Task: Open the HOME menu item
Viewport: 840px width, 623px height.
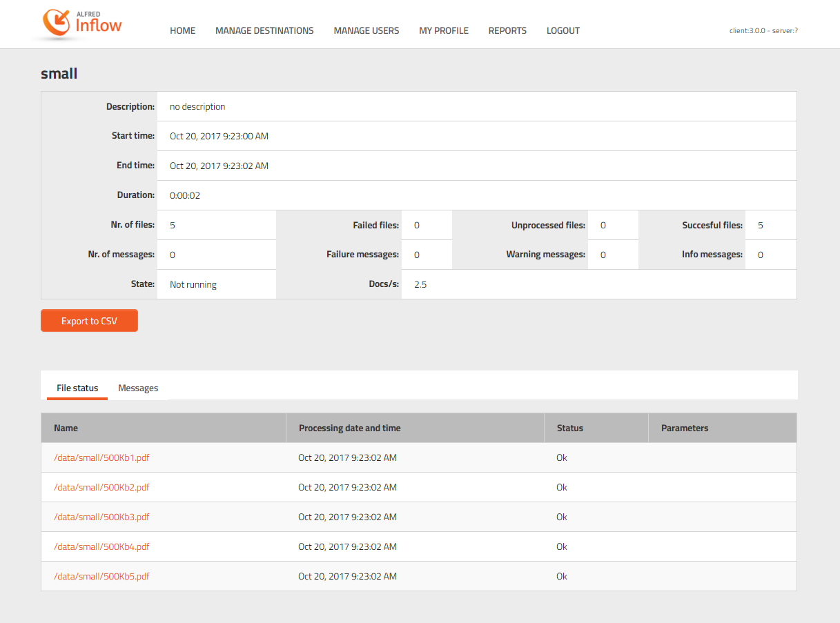Action: pos(182,30)
